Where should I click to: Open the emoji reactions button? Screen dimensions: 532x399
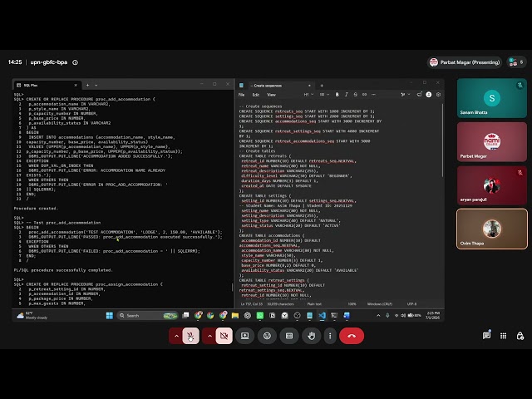click(x=267, y=336)
